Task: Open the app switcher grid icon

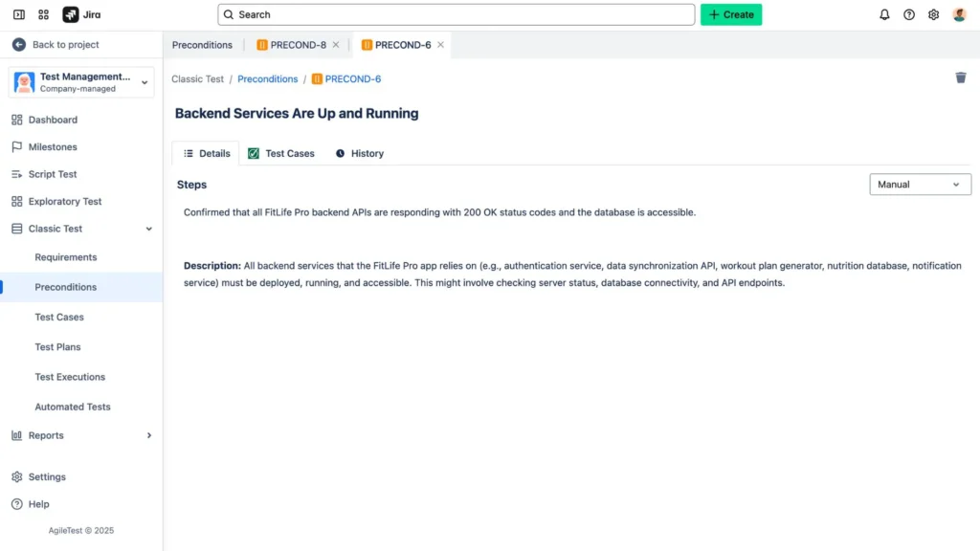Action: pos(44,14)
